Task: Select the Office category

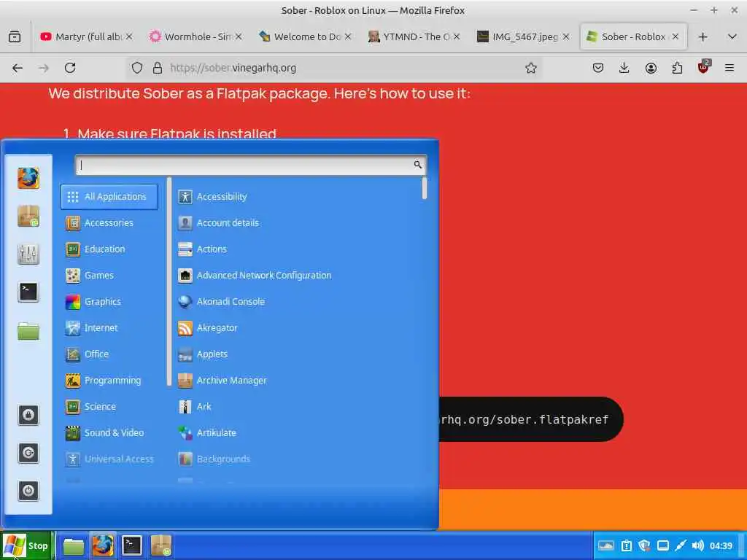Action: tap(109, 354)
